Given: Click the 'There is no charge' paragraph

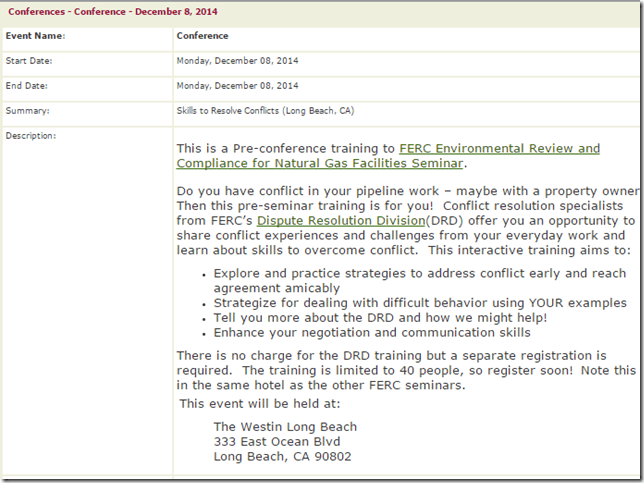Looking at the screenshot, I should 405,370.
